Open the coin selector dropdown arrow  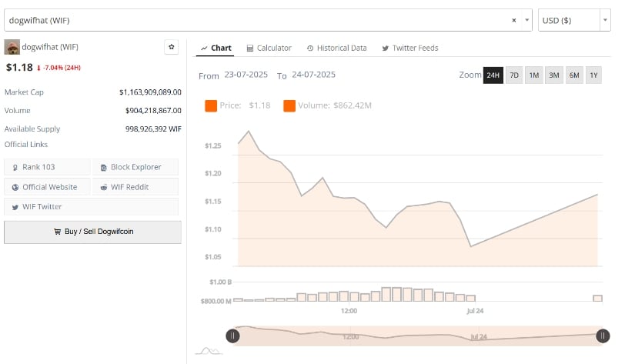527,20
